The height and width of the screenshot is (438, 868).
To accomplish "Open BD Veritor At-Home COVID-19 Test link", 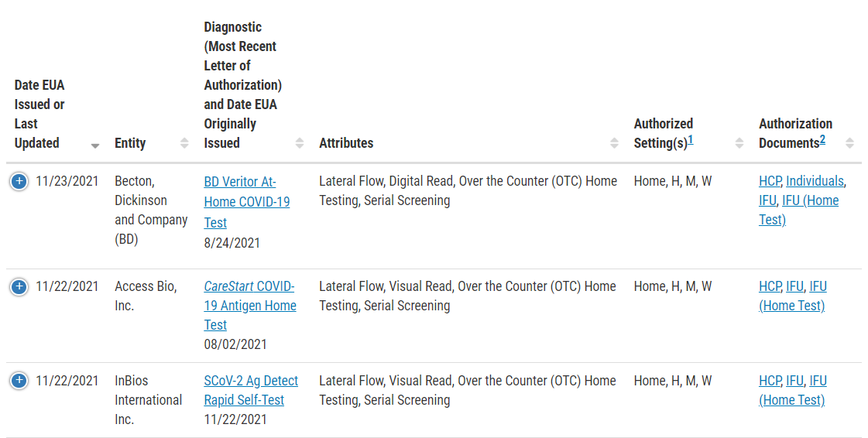I will [246, 202].
